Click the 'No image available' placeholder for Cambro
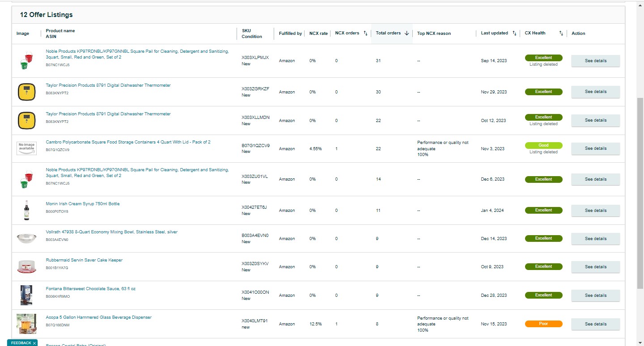 [26, 148]
